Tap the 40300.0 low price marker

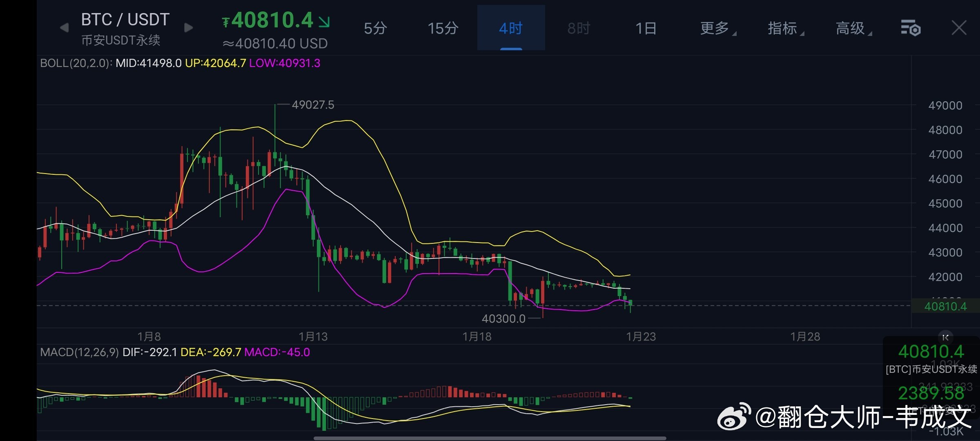[503, 318]
